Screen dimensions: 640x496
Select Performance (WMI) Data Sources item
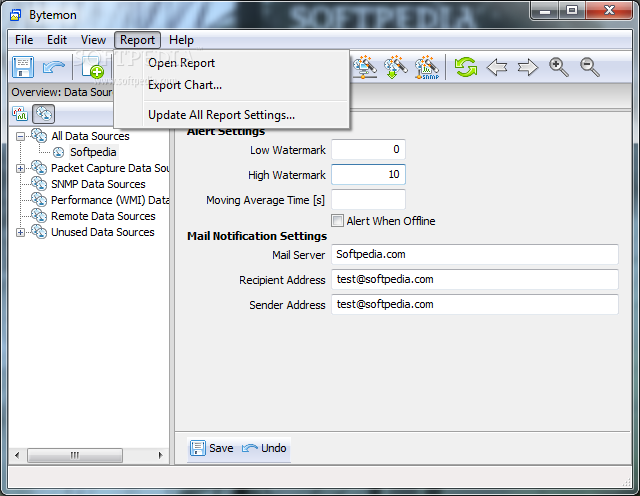click(110, 200)
